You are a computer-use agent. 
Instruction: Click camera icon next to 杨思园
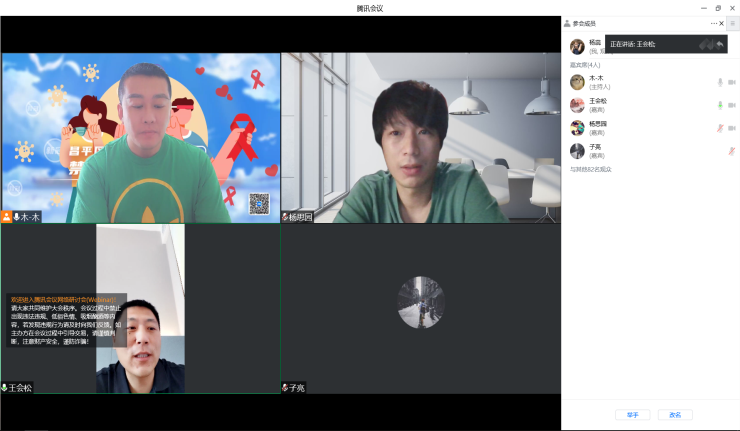[x=731, y=128]
